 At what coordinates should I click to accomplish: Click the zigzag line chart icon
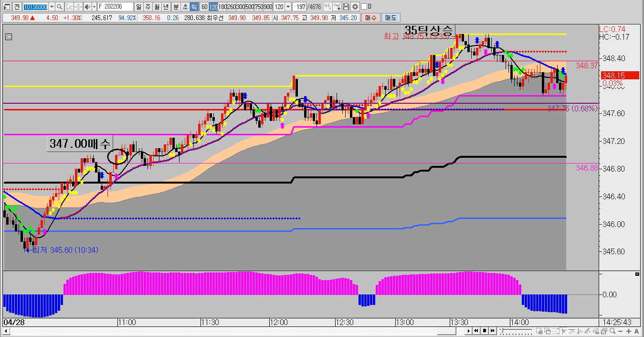pyautogui.click(x=579, y=331)
